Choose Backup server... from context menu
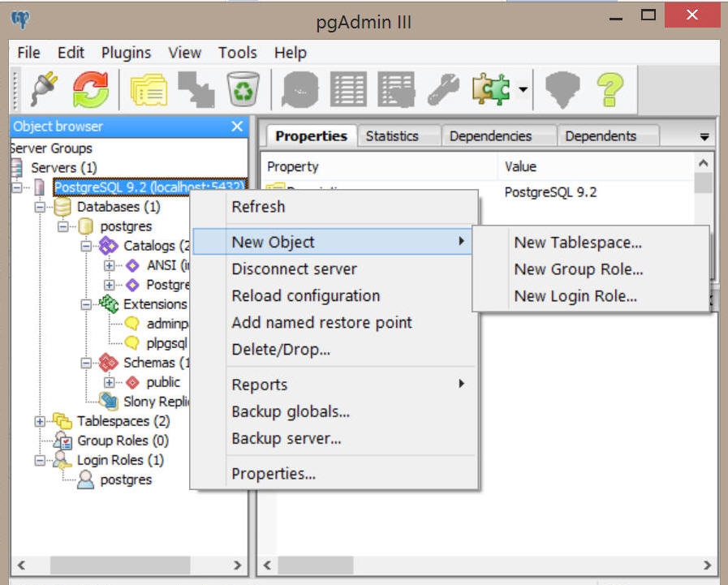This screenshot has width=728, height=585. pos(334,439)
